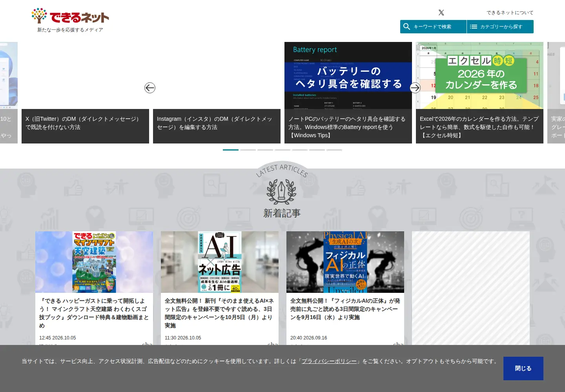Open Minecraft sky building book thumbnail
565x392 pixels.
point(94,262)
